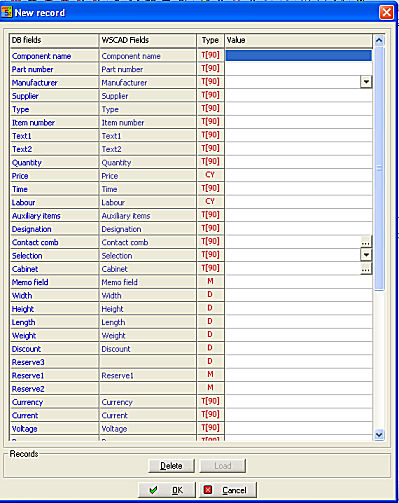
Task: Click the New record title bar app icon
Action: click(x=6, y=12)
